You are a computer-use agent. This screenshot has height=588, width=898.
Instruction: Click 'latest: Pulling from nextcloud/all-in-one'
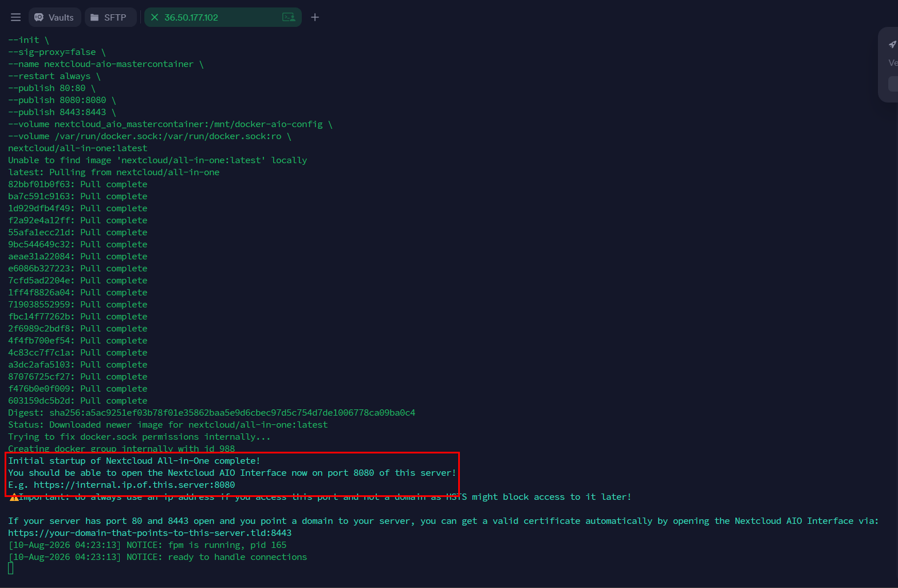click(113, 172)
